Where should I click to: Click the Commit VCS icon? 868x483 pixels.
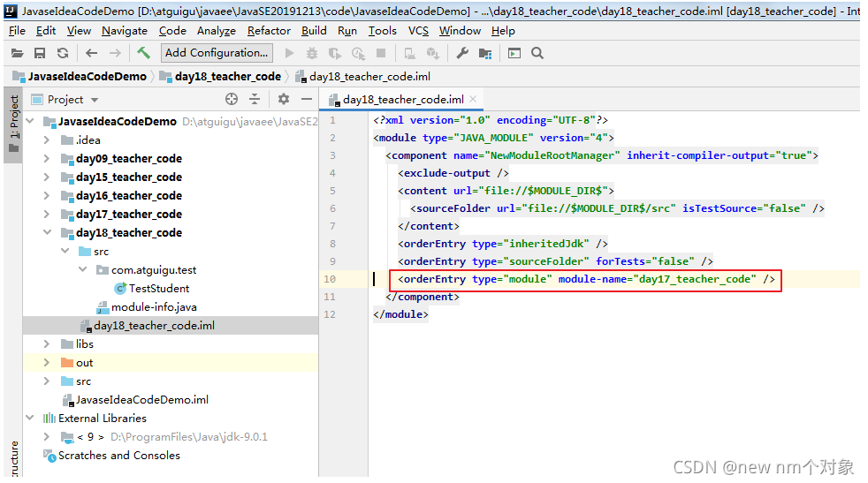tap(433, 53)
